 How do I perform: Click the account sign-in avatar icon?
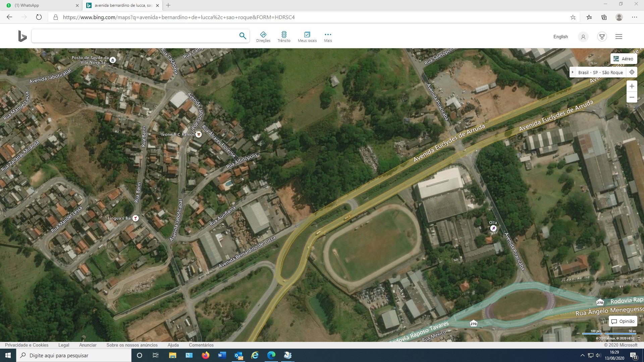[x=583, y=37]
